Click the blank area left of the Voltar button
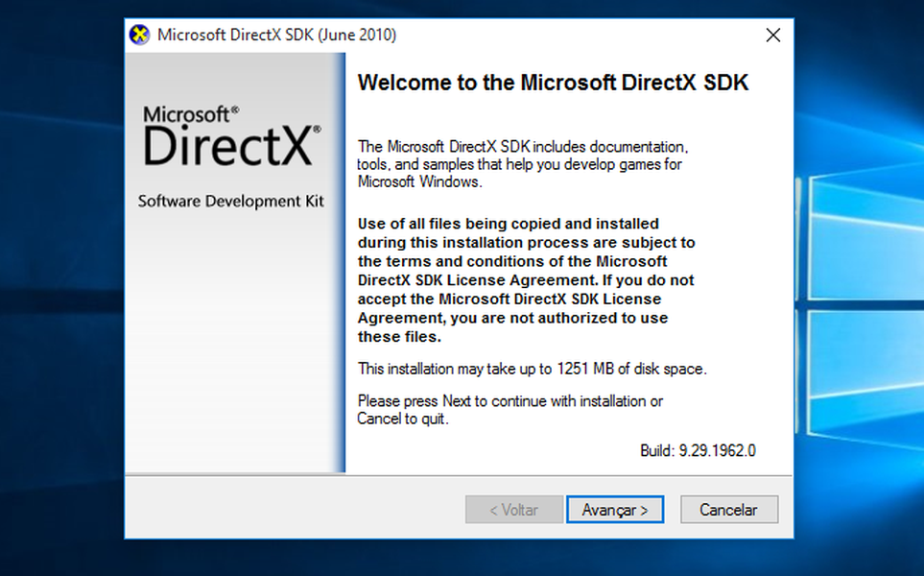Screen dimensions: 924x576 pos(288,510)
